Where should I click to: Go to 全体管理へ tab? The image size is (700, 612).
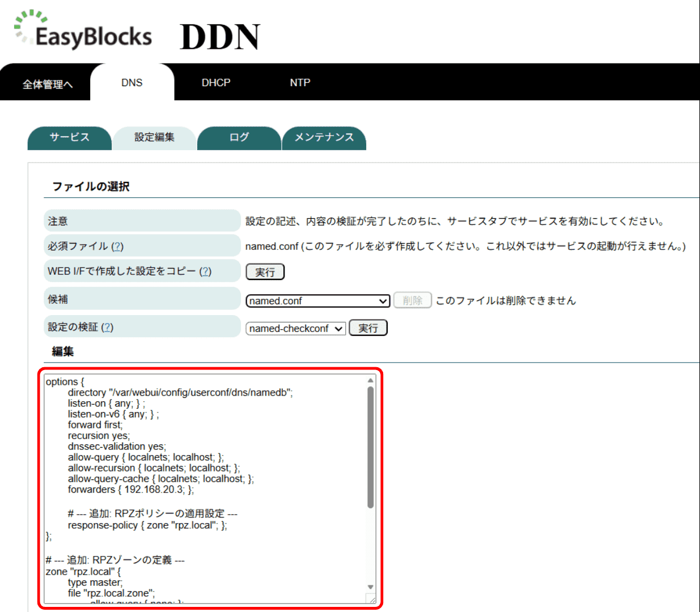[x=48, y=84]
